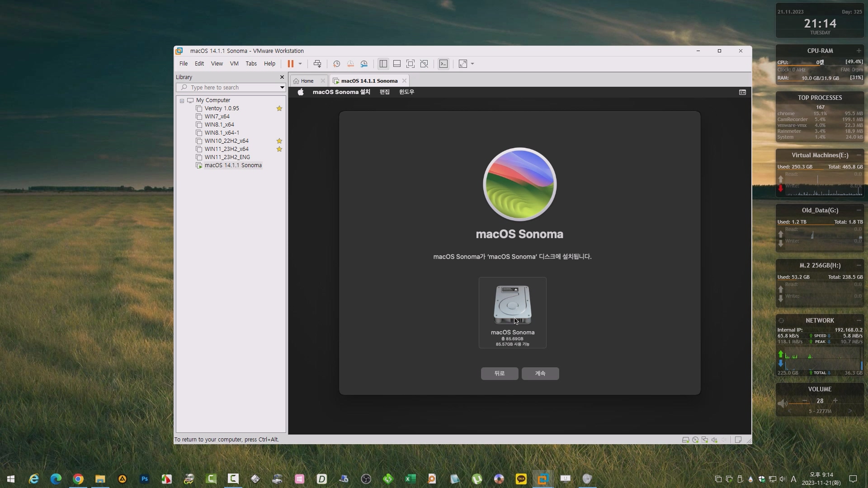Select WIN8.1_x64-1 in the library
This screenshot has height=488, width=868.
[222, 133]
